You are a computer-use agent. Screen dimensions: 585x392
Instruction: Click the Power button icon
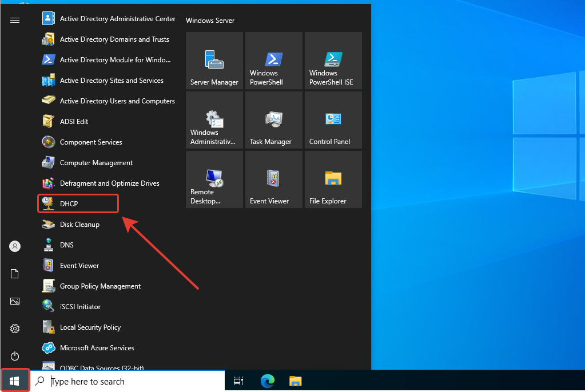tap(15, 356)
